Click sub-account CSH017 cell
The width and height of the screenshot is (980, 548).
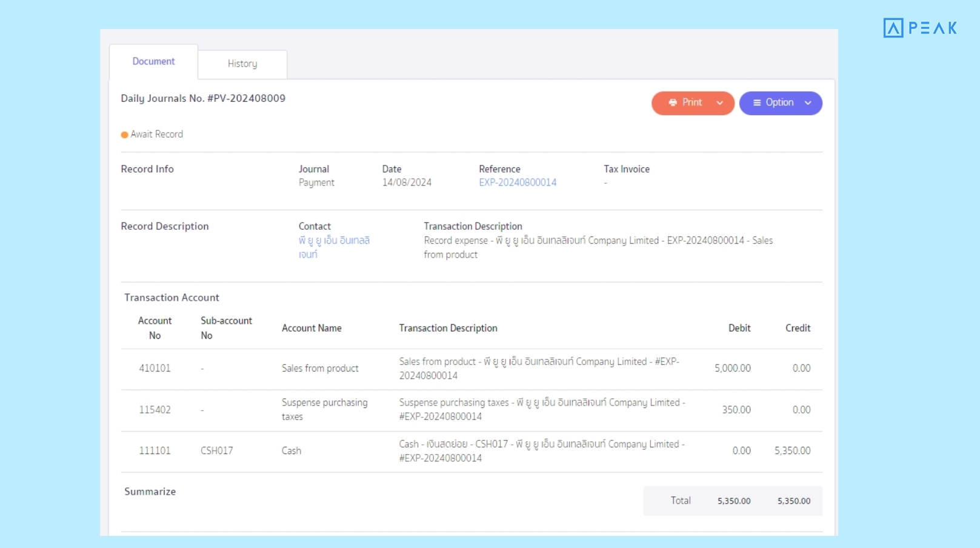coord(216,450)
